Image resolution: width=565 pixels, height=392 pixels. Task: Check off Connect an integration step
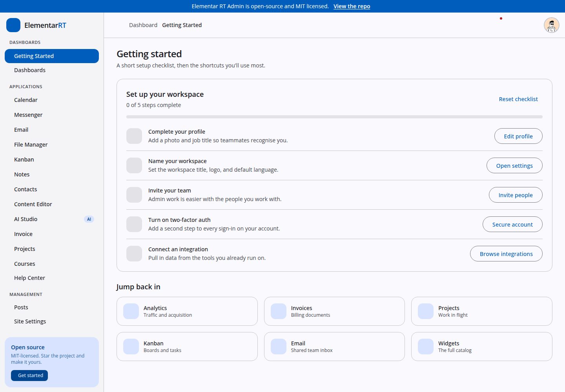[x=134, y=254]
